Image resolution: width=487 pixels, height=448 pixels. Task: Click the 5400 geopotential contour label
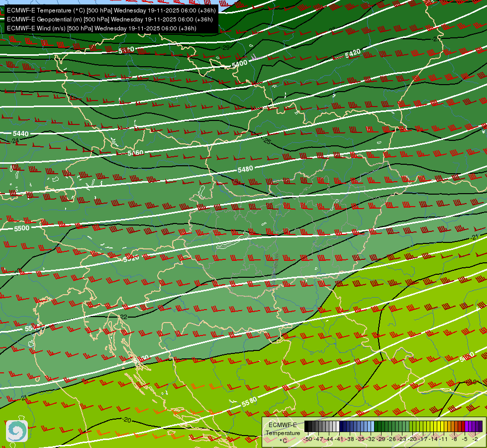[x=239, y=64]
